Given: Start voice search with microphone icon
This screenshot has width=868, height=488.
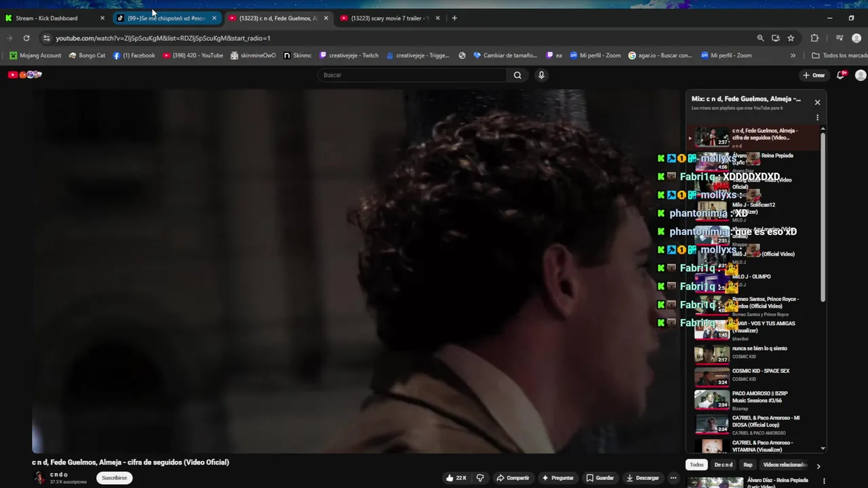Looking at the screenshot, I should click(541, 75).
